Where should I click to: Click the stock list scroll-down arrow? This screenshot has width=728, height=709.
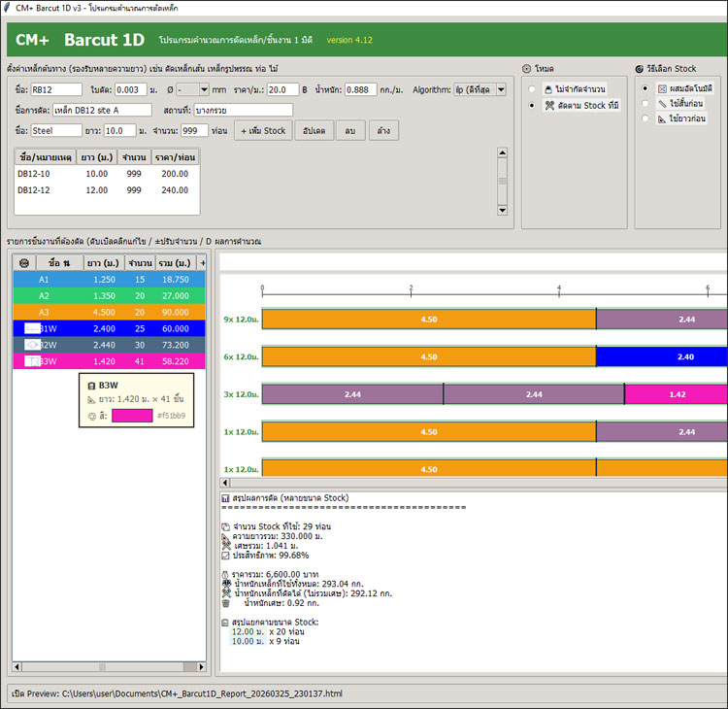[502, 210]
